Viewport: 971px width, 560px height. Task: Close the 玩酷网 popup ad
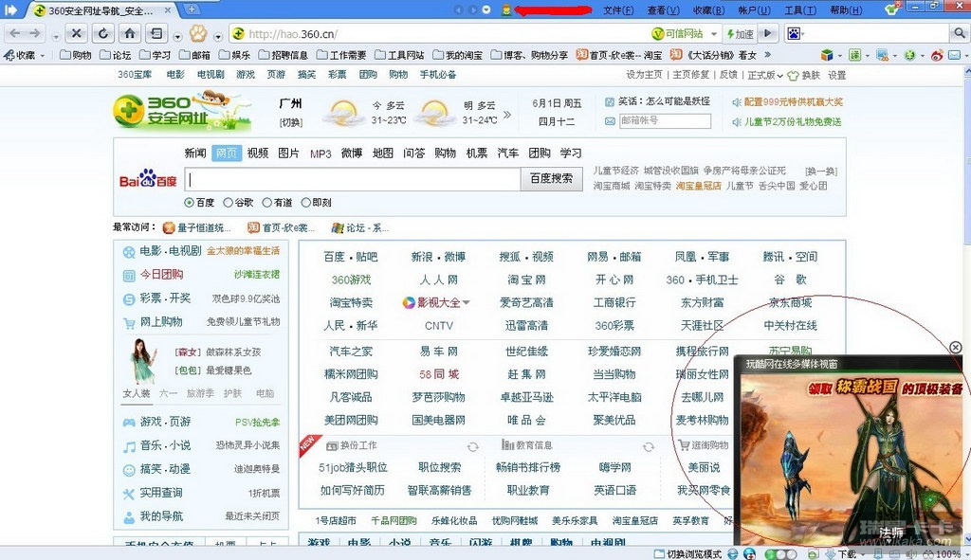click(x=956, y=348)
